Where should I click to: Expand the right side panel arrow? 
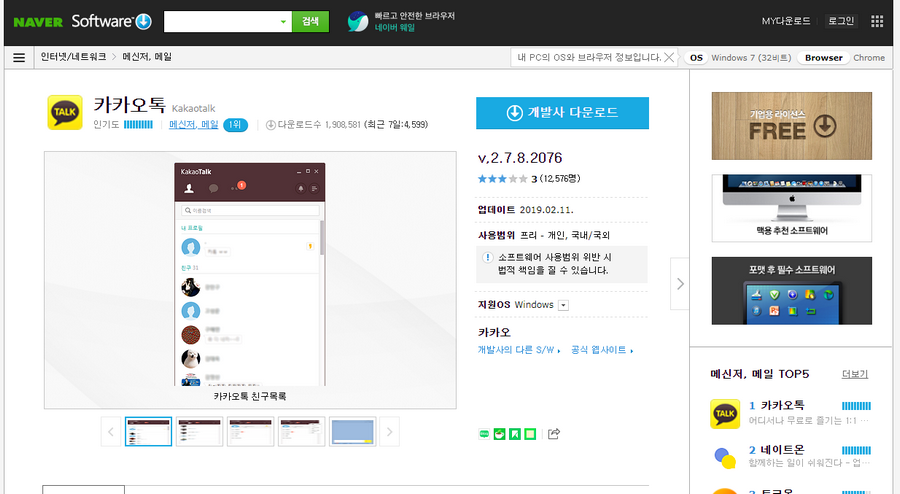(x=680, y=284)
